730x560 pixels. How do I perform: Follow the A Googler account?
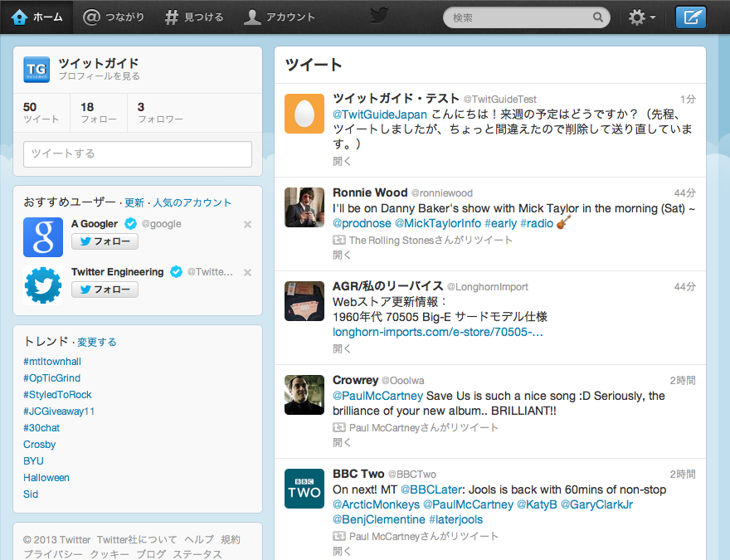105,241
